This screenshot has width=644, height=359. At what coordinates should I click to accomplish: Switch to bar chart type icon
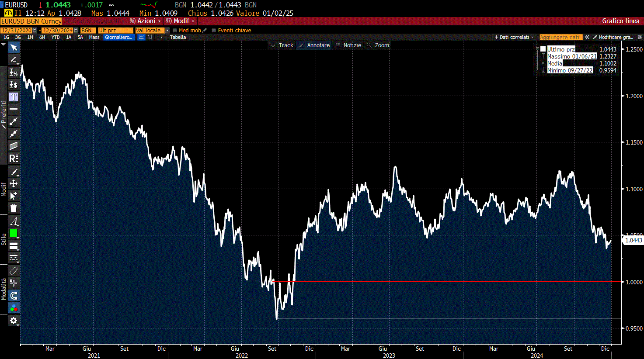tap(150, 37)
